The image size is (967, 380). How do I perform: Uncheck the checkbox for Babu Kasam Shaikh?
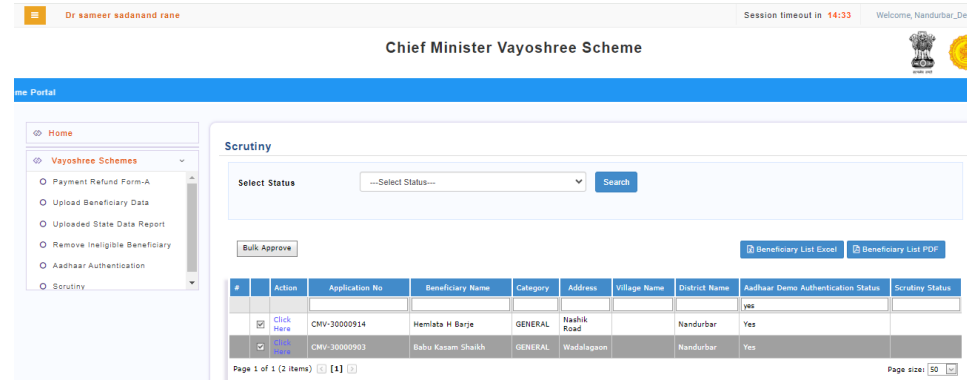(260, 347)
